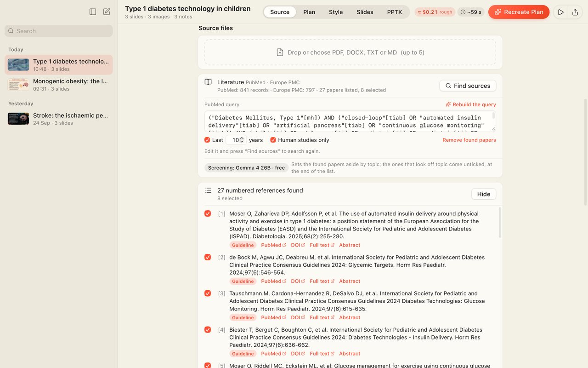Hide the numbered references list
The width and height of the screenshot is (588, 368).
(484, 194)
